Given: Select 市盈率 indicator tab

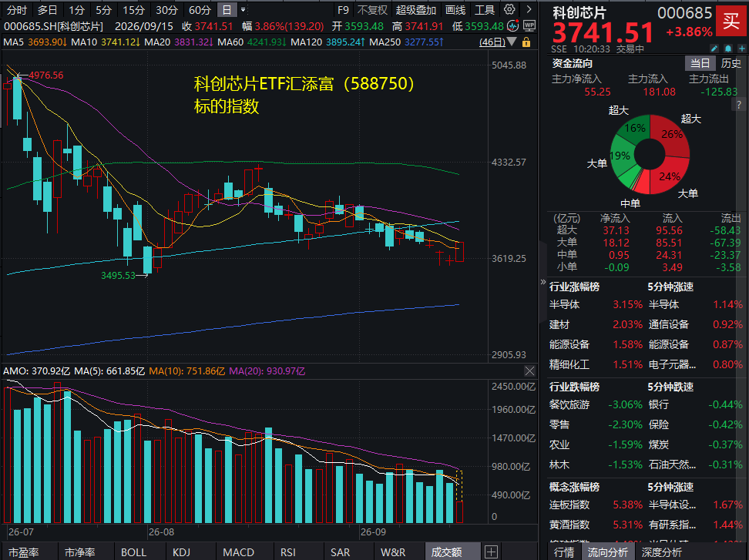Looking at the screenshot, I should pos(23,552).
